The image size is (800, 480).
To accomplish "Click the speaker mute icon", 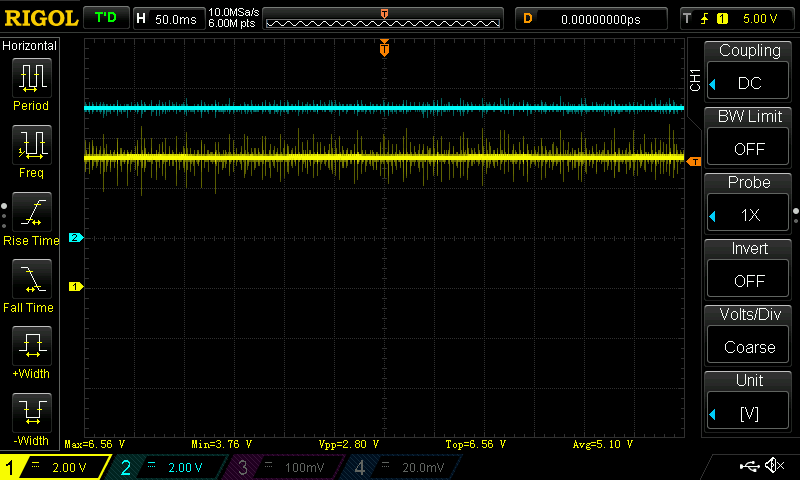I will pos(774,466).
